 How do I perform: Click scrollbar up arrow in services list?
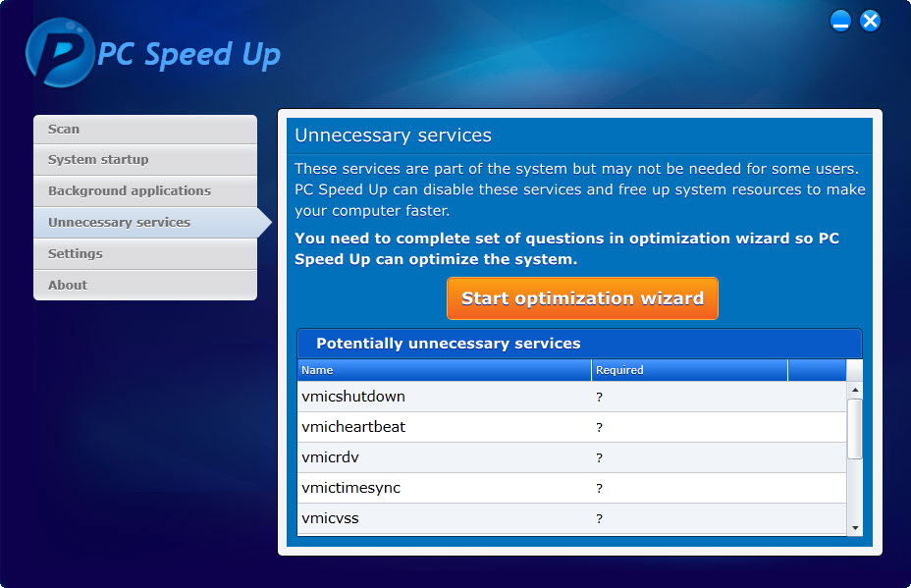[855, 390]
